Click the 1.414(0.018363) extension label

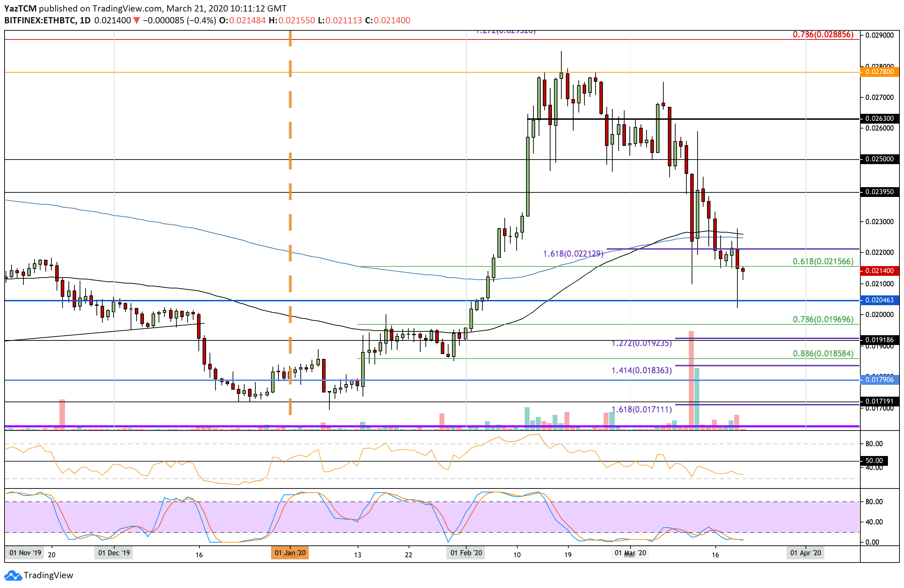point(642,370)
